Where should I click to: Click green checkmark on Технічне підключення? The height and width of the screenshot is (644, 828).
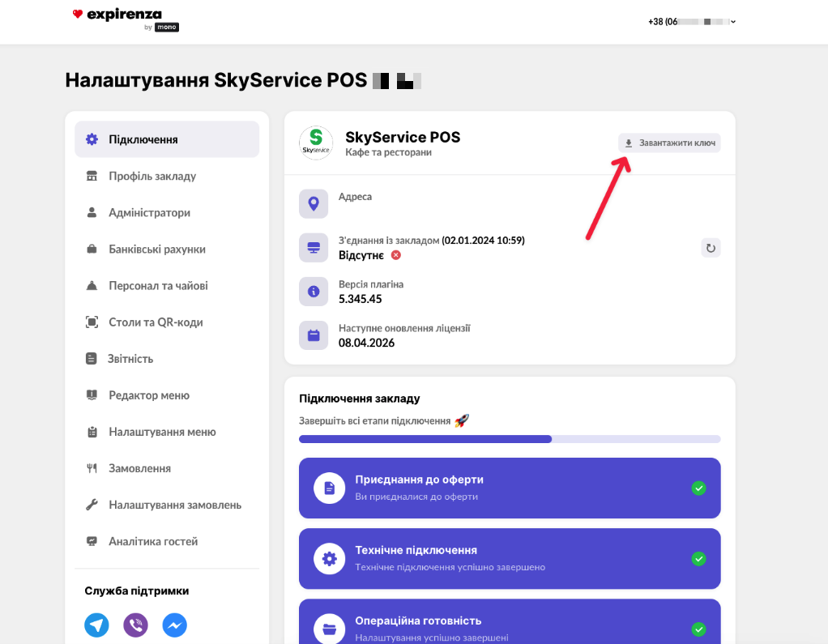click(698, 559)
